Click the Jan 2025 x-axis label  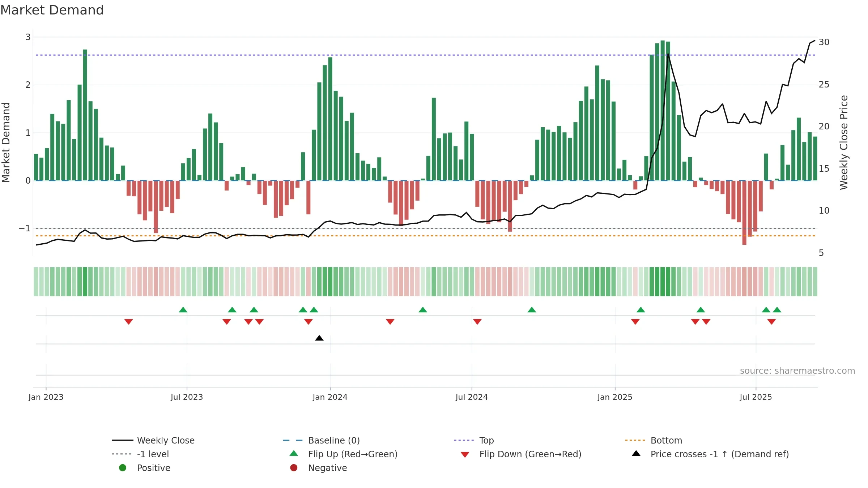click(615, 397)
